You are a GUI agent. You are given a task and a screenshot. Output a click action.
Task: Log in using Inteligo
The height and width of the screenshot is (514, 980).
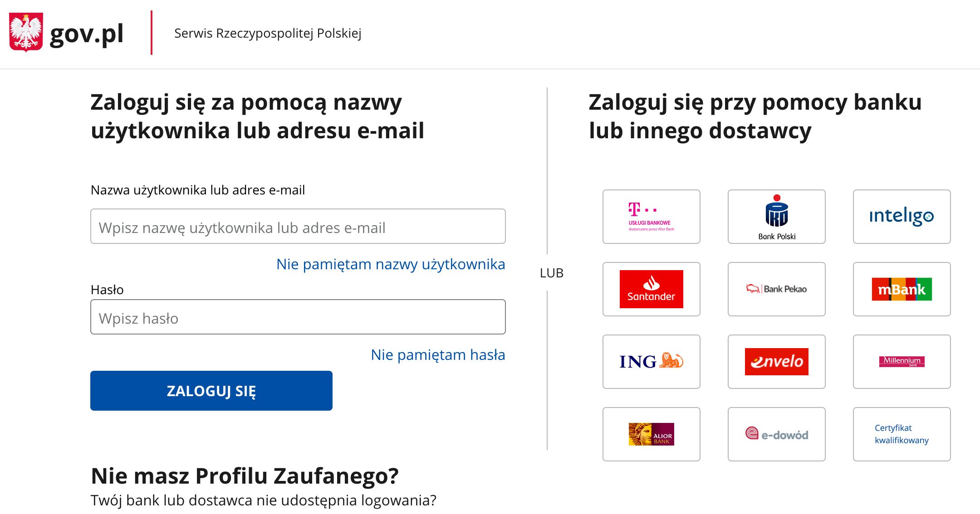coord(901,217)
